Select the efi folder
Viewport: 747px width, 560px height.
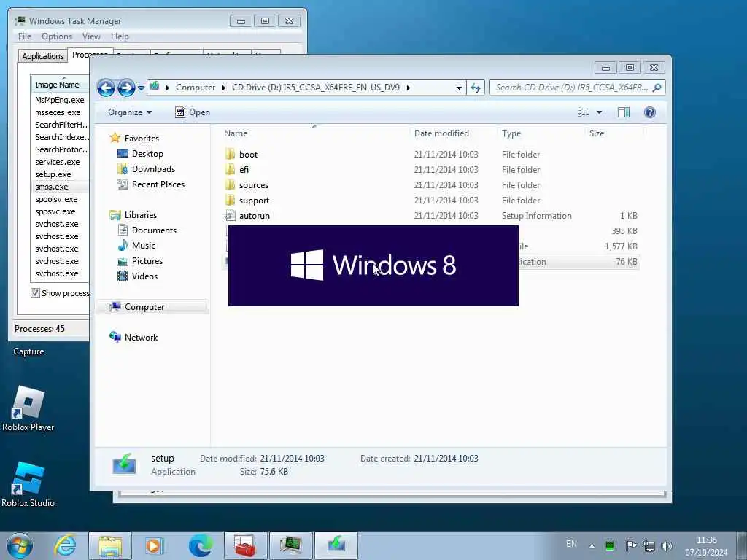coord(244,169)
